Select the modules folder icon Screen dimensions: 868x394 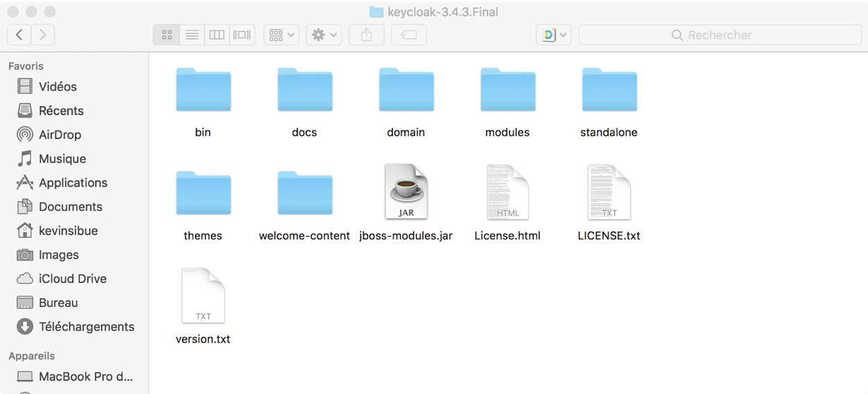508,89
